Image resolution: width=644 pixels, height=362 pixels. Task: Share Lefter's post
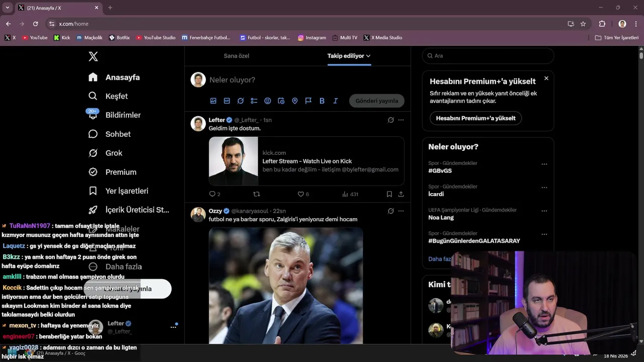(x=401, y=194)
